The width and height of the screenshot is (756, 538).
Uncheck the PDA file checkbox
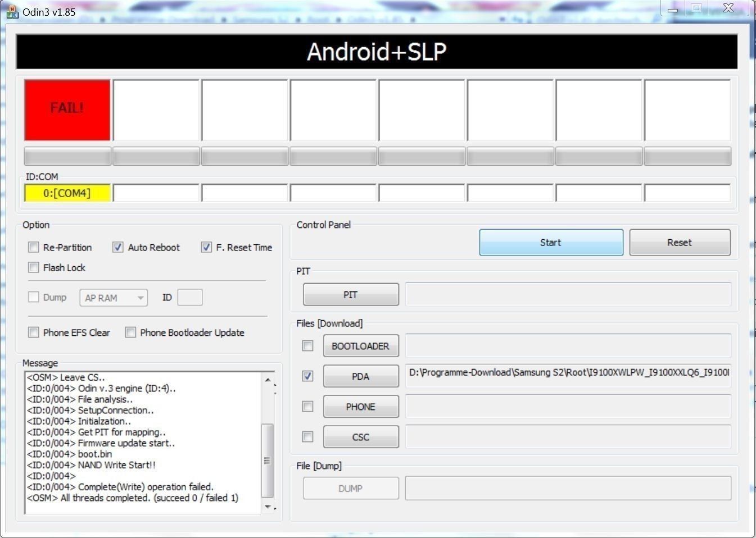[x=307, y=376]
